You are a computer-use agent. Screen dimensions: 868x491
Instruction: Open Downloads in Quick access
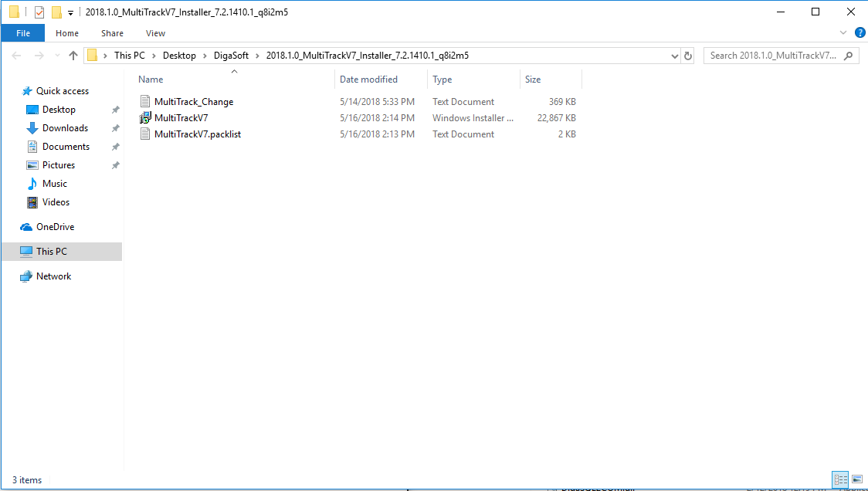click(x=65, y=128)
